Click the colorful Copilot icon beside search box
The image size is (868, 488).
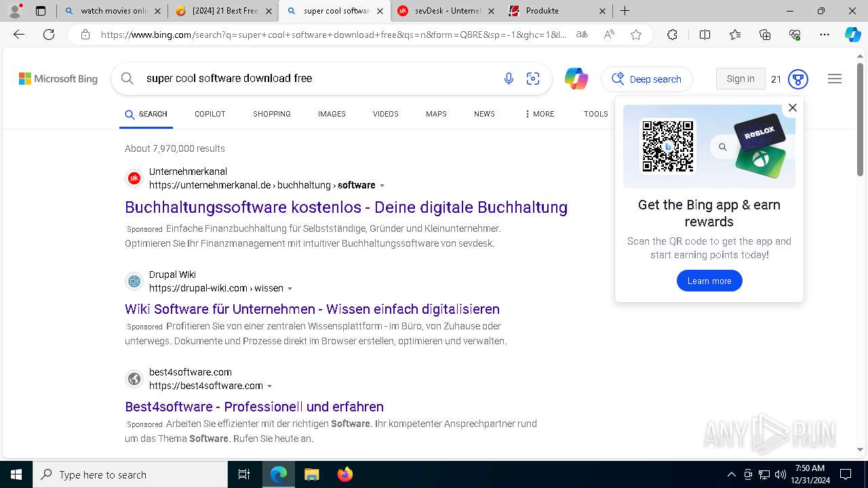tap(576, 79)
